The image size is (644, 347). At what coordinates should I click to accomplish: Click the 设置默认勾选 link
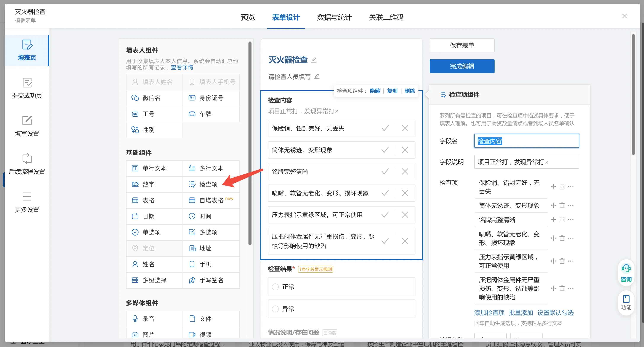point(556,313)
